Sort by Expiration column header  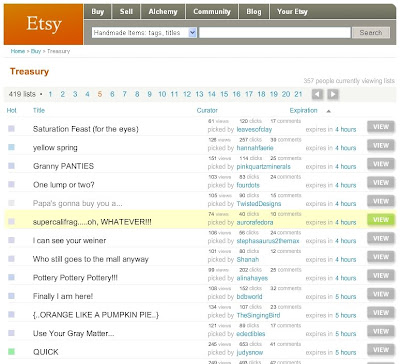(303, 110)
